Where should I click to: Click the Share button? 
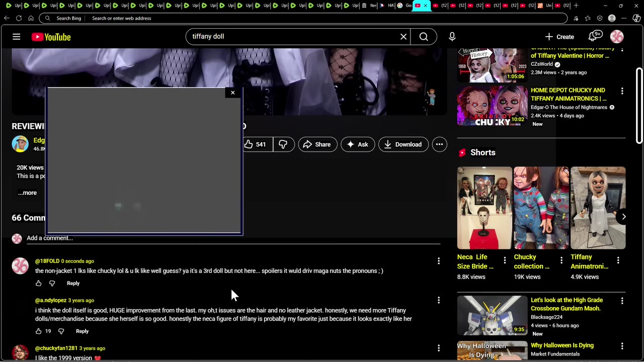317,144
